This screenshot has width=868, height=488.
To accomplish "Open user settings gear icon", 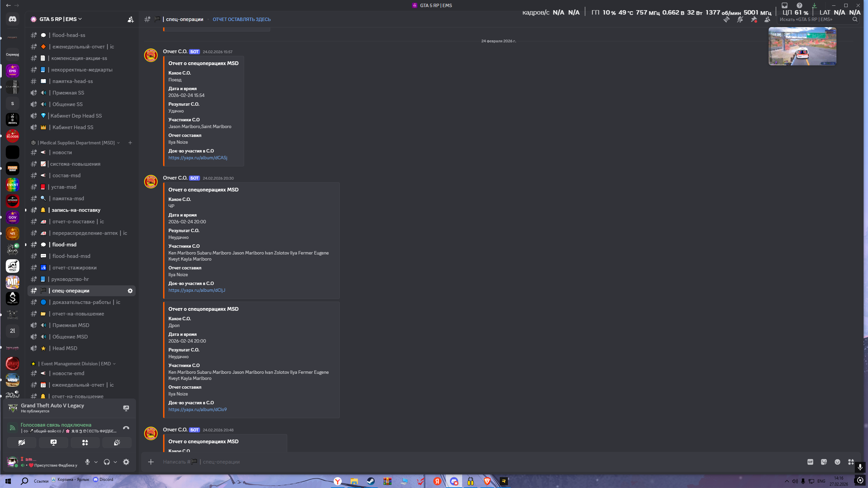I will click(126, 462).
